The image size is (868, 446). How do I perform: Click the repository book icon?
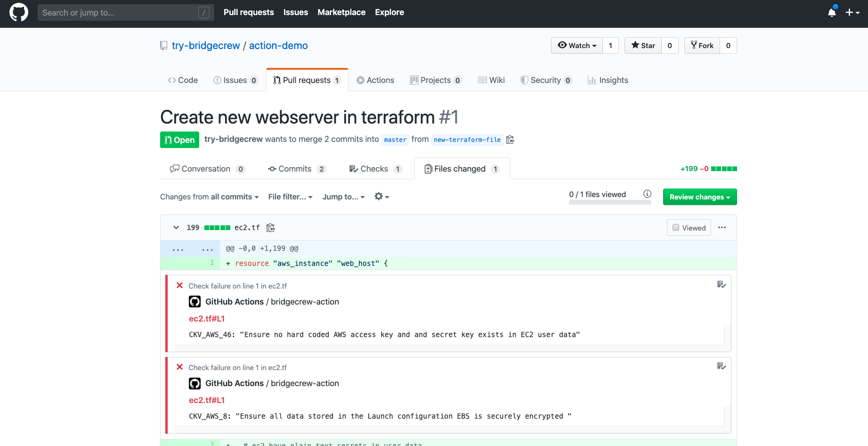(x=164, y=46)
